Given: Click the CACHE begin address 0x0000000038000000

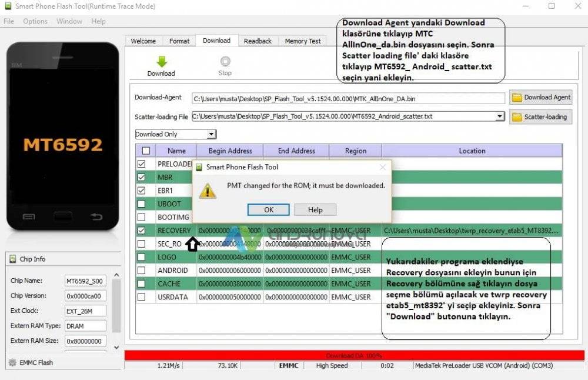Looking at the screenshot, I should pos(230,284).
